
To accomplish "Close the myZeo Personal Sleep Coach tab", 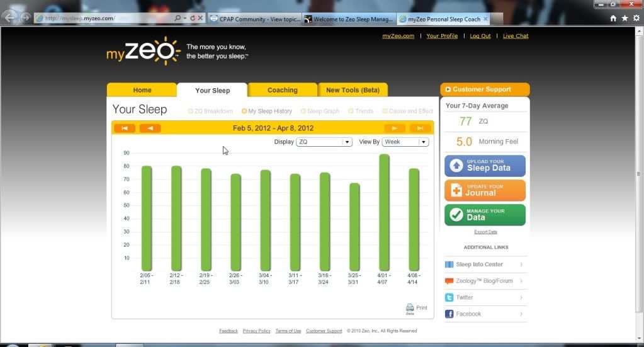I will click(x=485, y=19).
